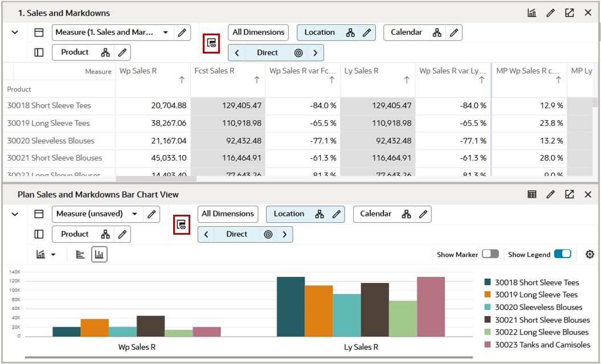Click the chart view's link-views icon

[182, 224]
